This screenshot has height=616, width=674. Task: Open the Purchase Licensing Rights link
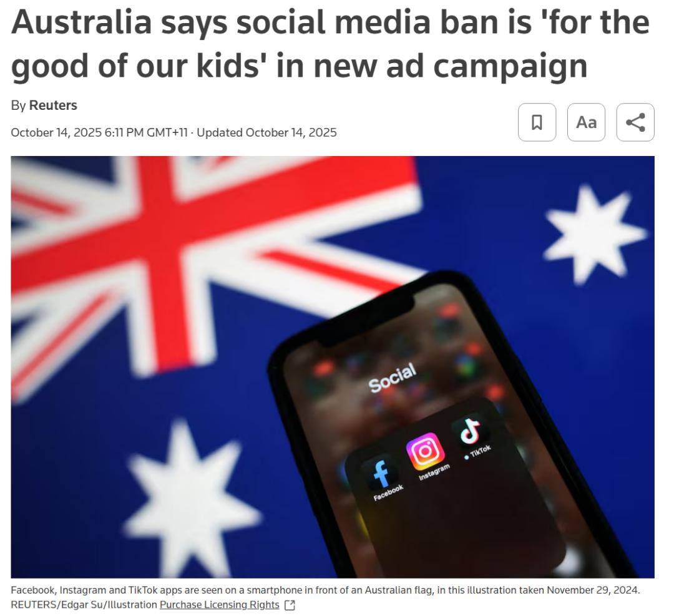pyautogui.click(x=219, y=605)
